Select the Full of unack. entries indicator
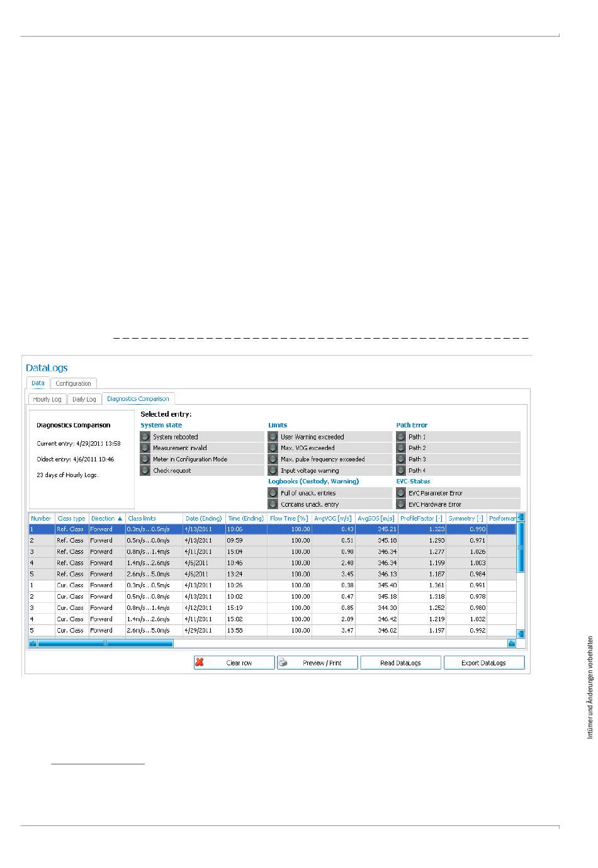Viewport: 598px width, 868px height. pos(273,493)
